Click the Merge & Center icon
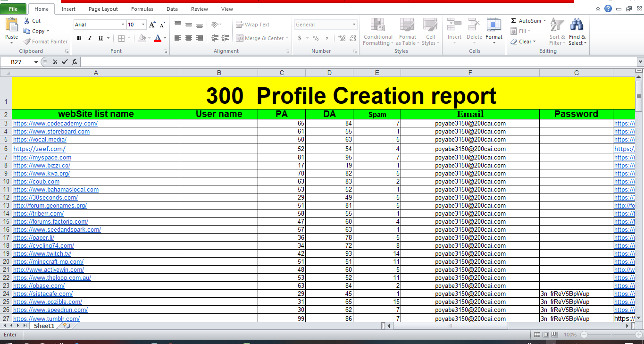Image resolution: width=644 pixels, height=344 pixels. 259,38
